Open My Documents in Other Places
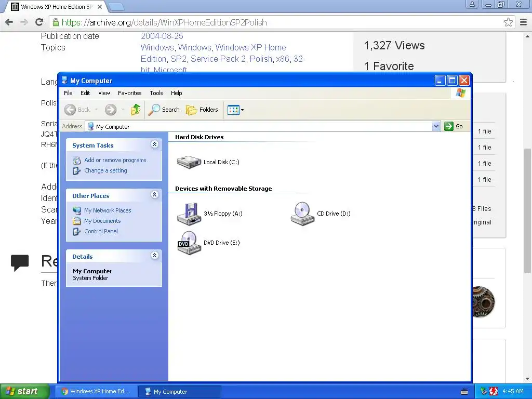This screenshot has height=399, width=532. (102, 221)
